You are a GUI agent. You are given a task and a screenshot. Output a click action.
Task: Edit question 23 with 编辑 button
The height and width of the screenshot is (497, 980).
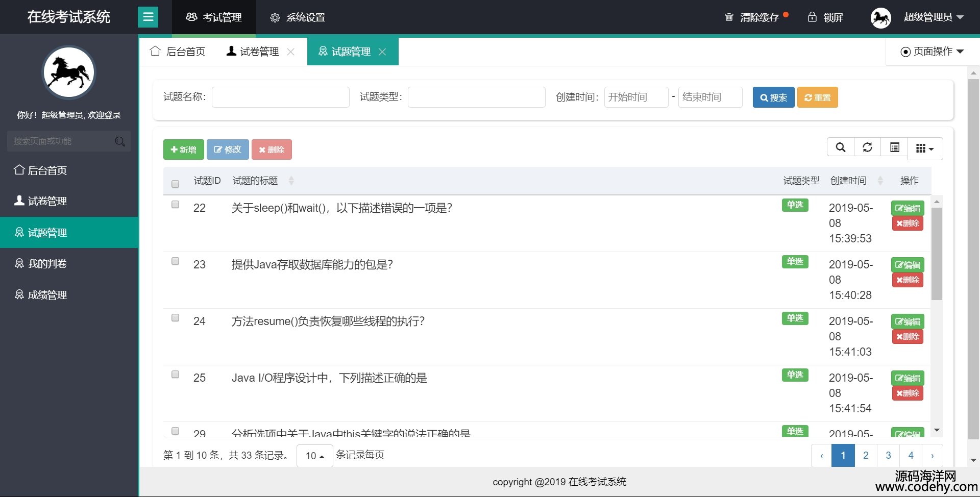click(908, 265)
